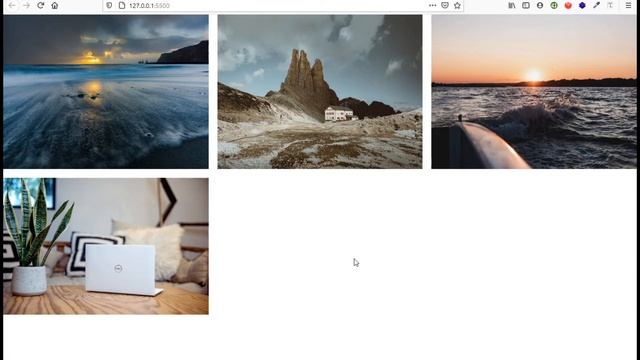Open the dark blue hexagon extension icon

[x=582, y=5]
